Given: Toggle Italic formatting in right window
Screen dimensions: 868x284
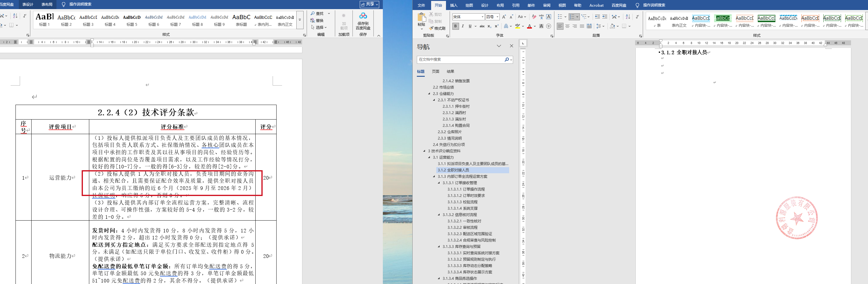Looking at the screenshot, I should click(463, 26).
